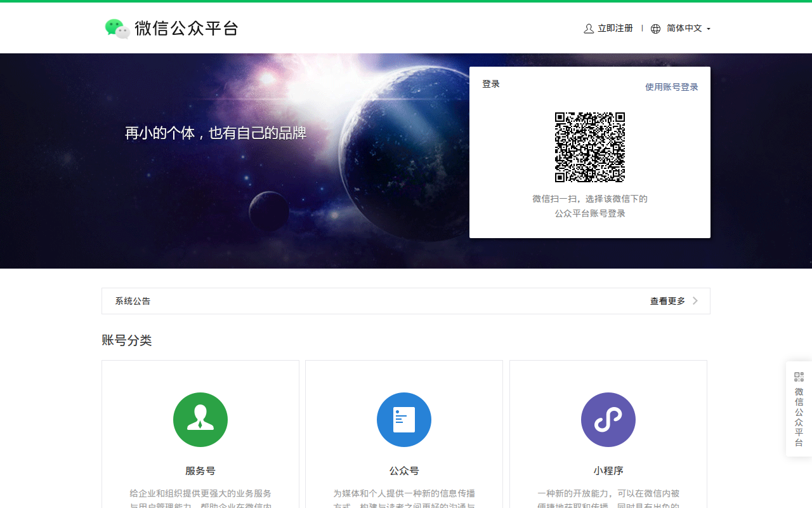Click the person icon beside 立即注册
Screen dimensions: 812x508
(x=587, y=29)
